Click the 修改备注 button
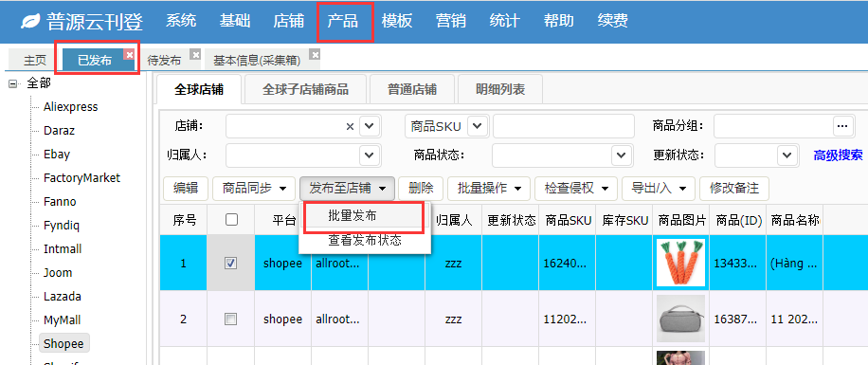 click(734, 189)
